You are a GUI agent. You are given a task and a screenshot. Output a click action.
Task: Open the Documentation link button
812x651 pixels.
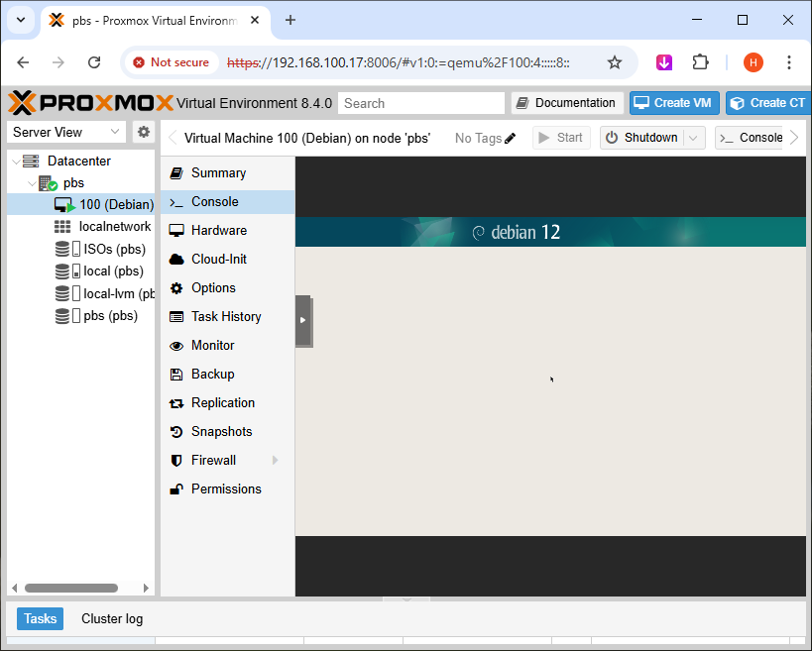point(567,103)
